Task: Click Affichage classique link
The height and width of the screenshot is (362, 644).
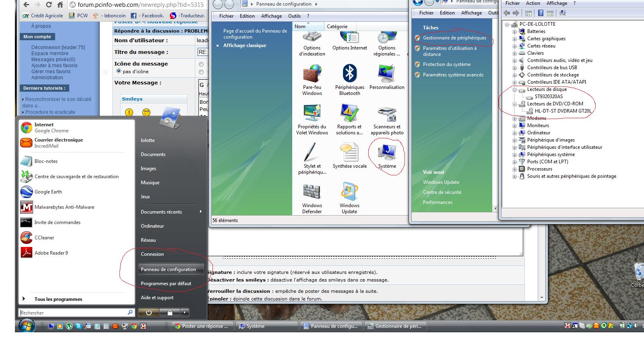Action: [245, 45]
